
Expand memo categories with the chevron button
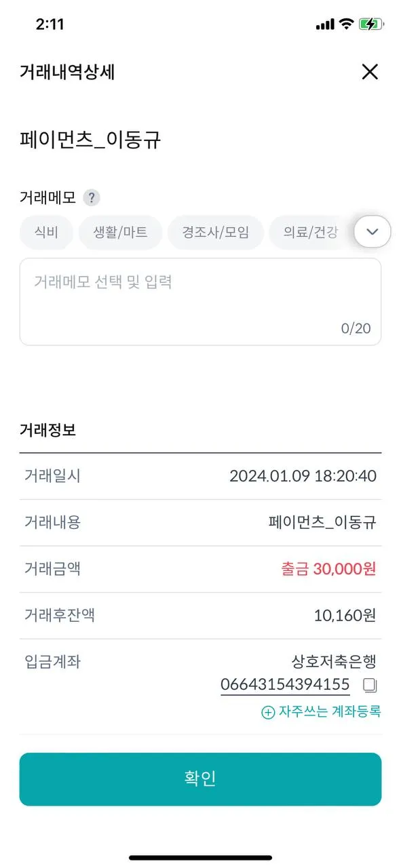click(x=373, y=232)
